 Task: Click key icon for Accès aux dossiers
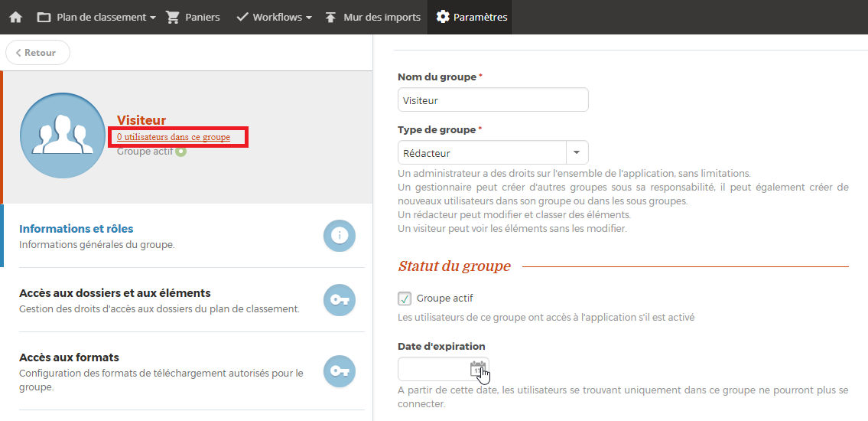[340, 300]
